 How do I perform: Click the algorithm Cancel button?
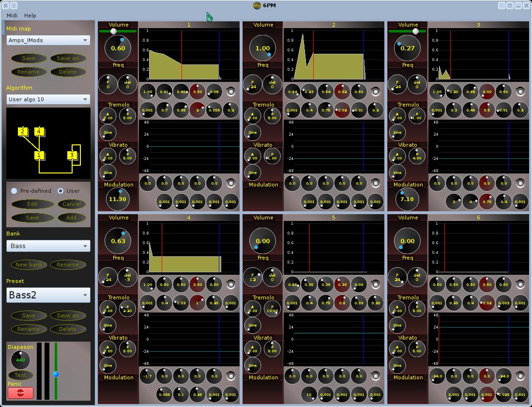[x=72, y=204]
